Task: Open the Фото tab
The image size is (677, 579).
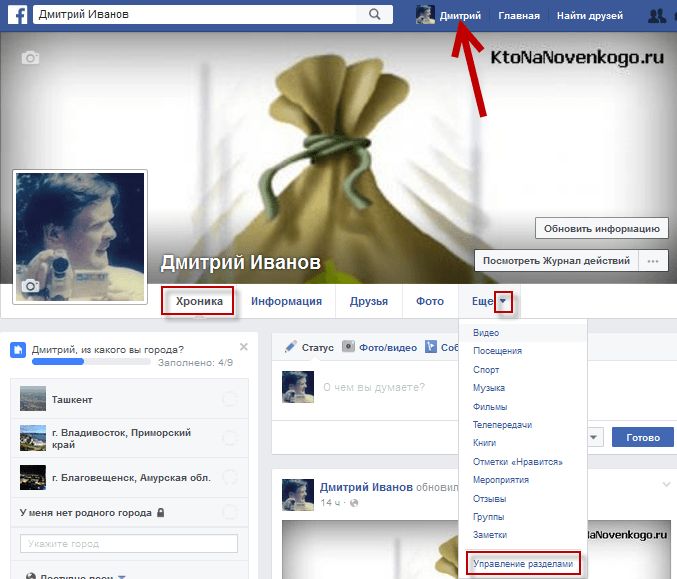Action: coord(430,301)
